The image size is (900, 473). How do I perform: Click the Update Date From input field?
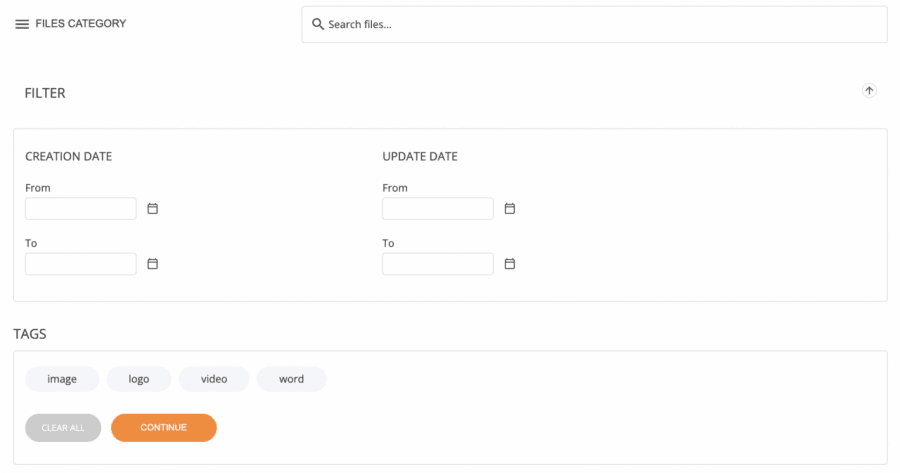pyautogui.click(x=437, y=209)
